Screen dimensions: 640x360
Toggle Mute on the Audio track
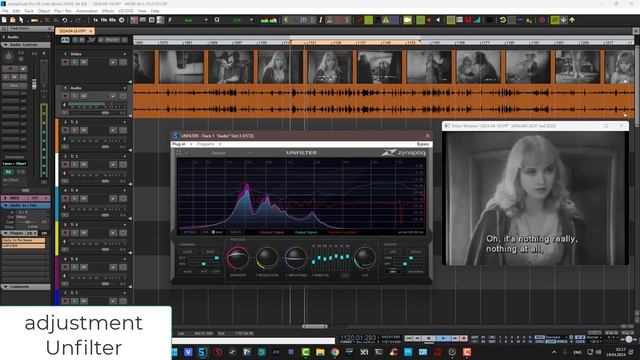coord(84,96)
